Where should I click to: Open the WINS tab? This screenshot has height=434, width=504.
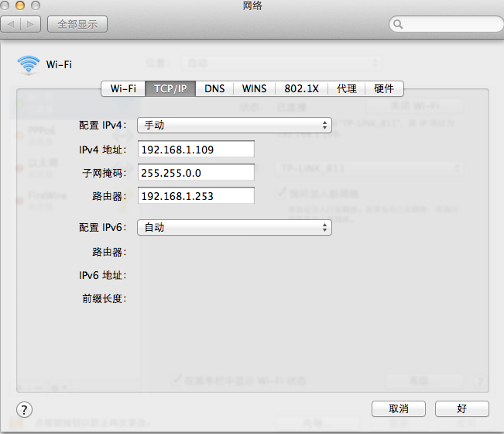coord(254,88)
